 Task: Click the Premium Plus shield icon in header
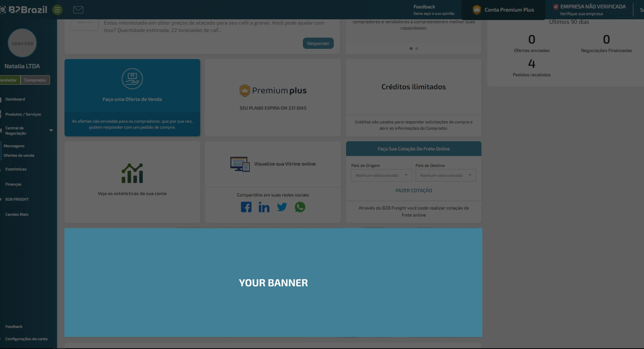pos(477,10)
